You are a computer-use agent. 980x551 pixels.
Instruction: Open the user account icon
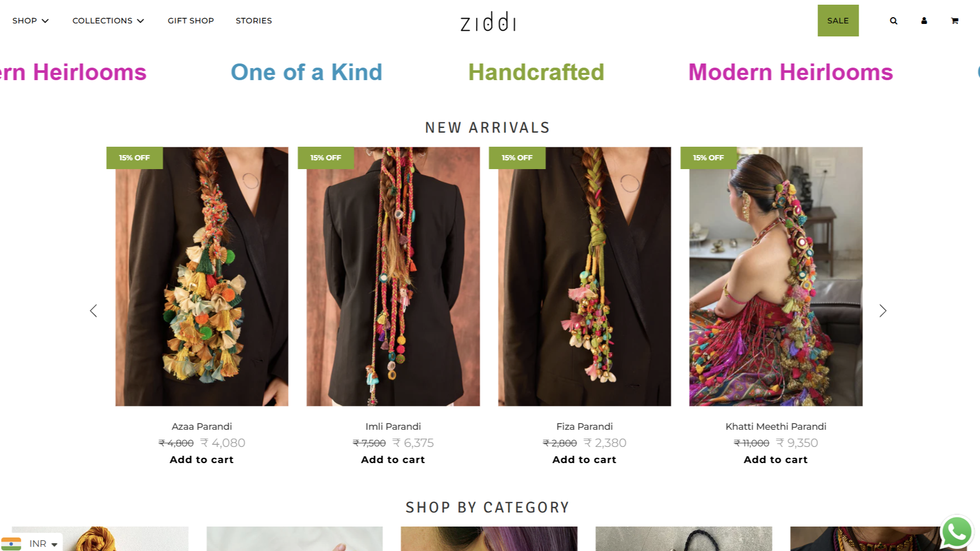(924, 21)
